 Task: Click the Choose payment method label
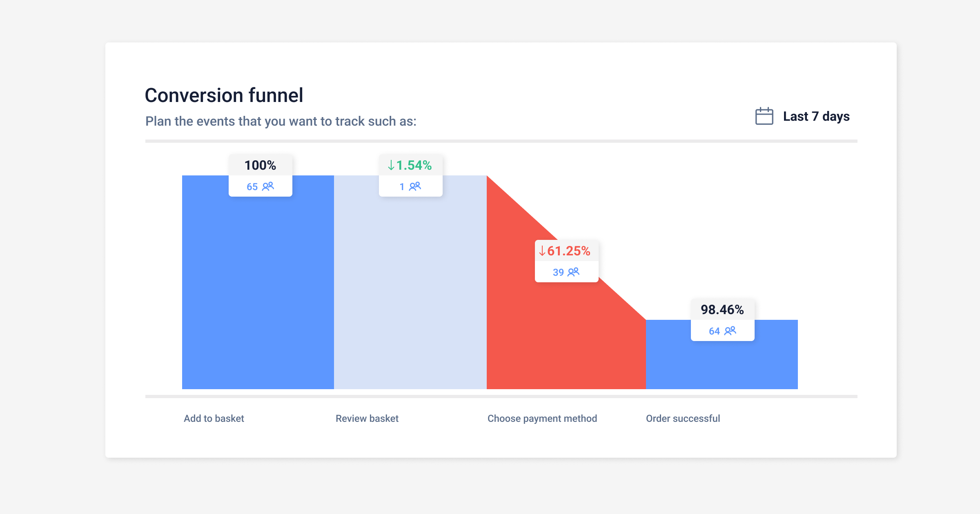pyautogui.click(x=542, y=418)
